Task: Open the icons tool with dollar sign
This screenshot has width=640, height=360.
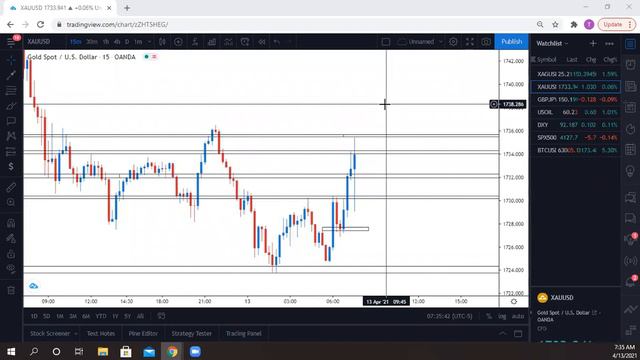Action: [11, 167]
